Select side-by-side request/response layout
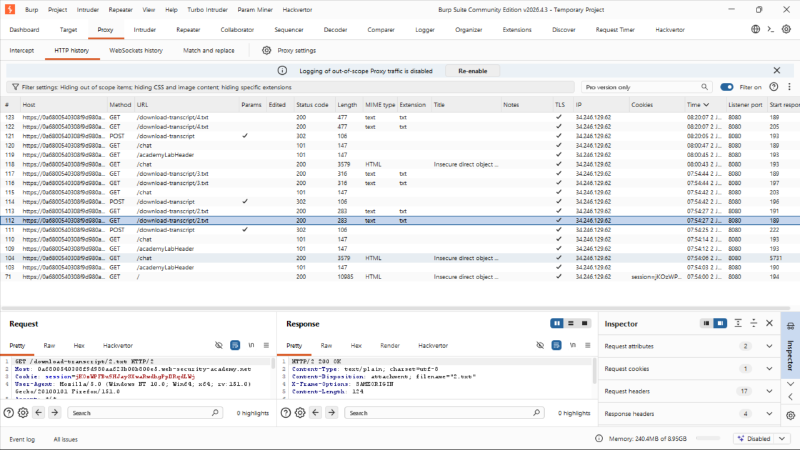This screenshot has height=450, width=800. tap(557, 323)
